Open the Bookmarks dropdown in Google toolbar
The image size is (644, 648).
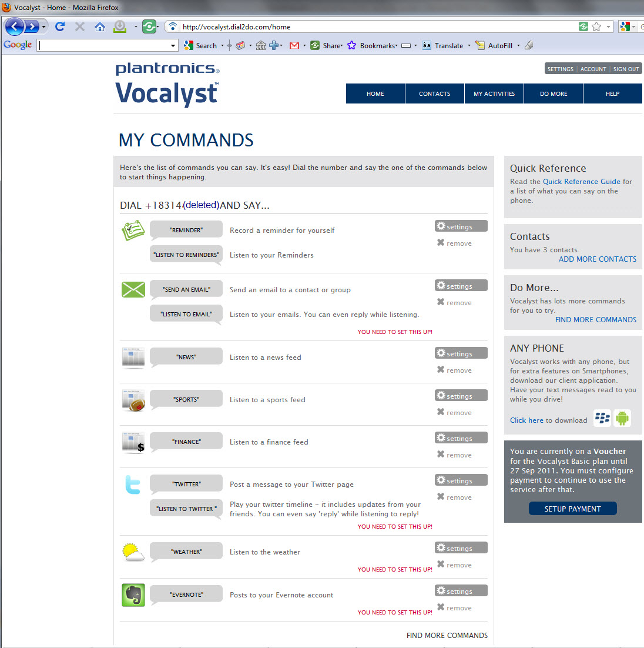pyautogui.click(x=378, y=45)
